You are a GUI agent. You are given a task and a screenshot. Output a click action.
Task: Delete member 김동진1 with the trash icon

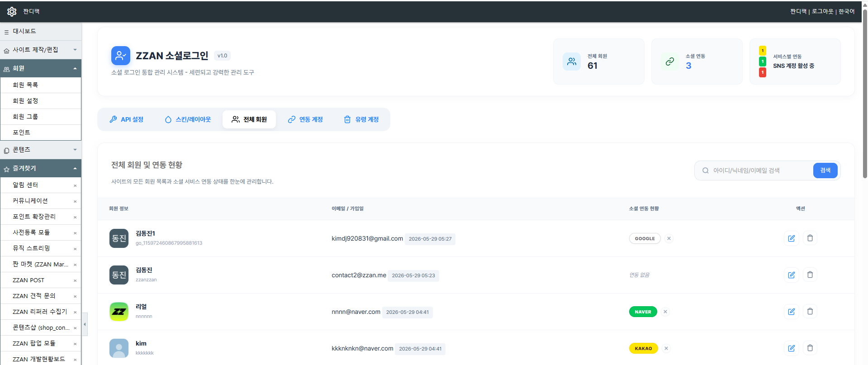(810, 238)
